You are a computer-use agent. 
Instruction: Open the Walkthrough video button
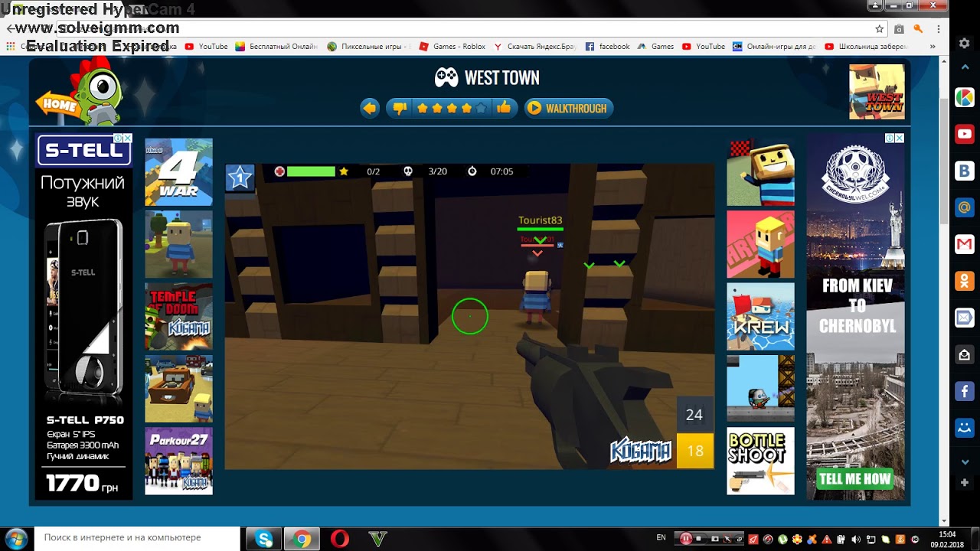point(569,109)
